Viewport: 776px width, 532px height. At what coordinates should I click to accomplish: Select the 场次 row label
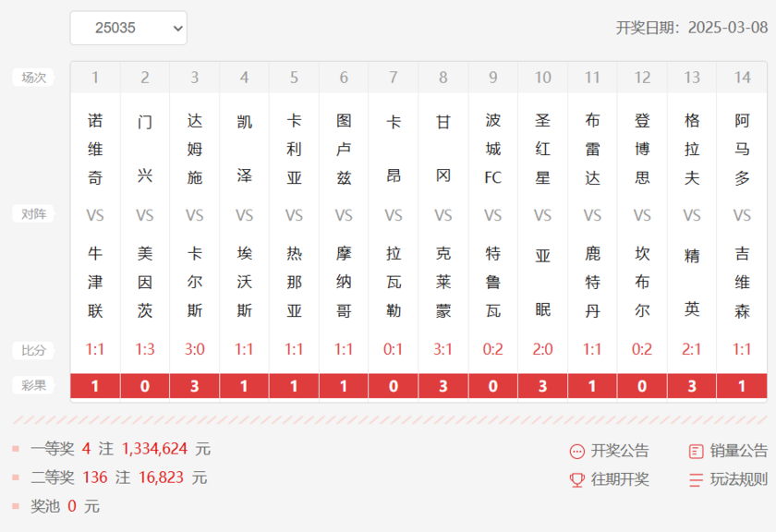coord(34,78)
